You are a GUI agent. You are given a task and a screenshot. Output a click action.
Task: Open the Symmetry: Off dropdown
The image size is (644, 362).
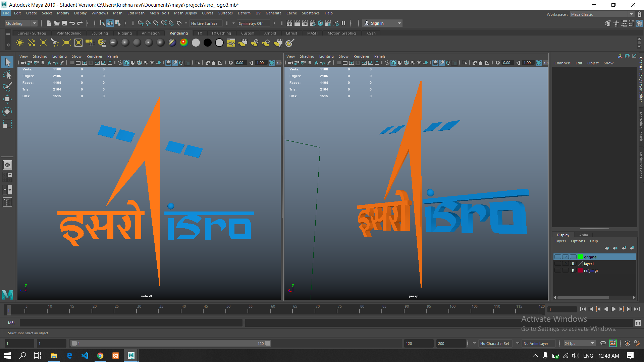pos(253,23)
